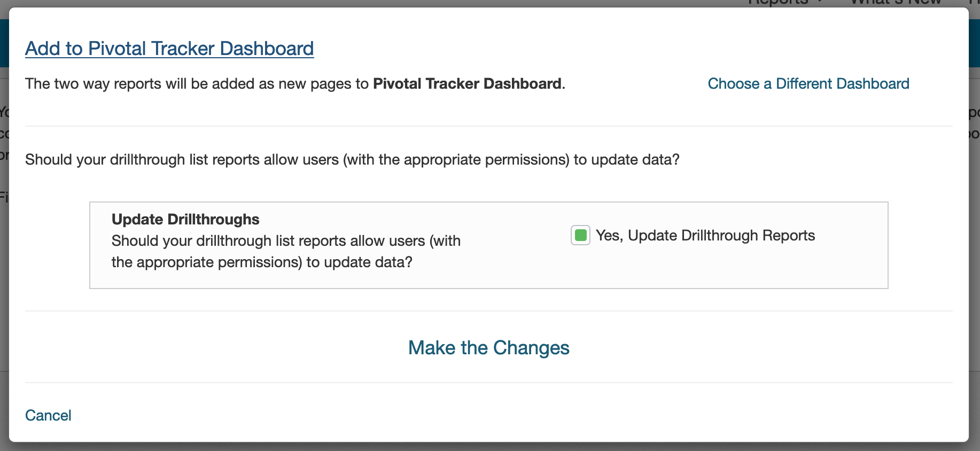980x451 pixels.
Task: Uncheck the green Update Drillthrough Reports checkbox
Action: 580,235
